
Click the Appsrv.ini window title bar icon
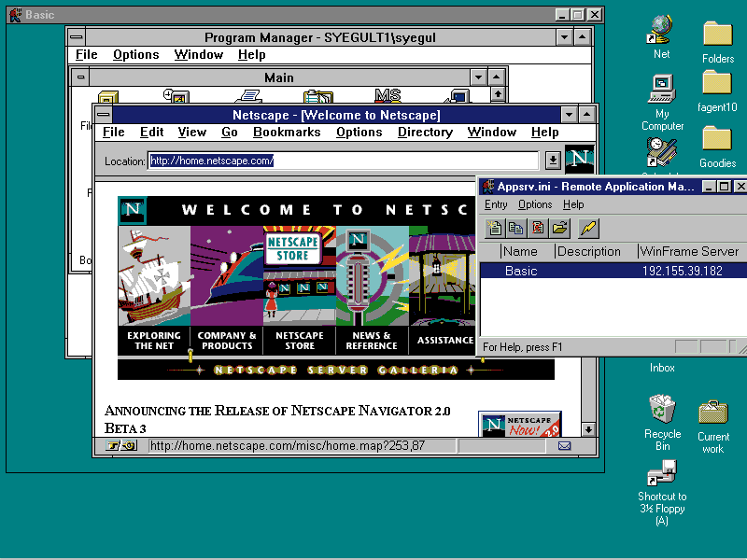[x=487, y=186]
